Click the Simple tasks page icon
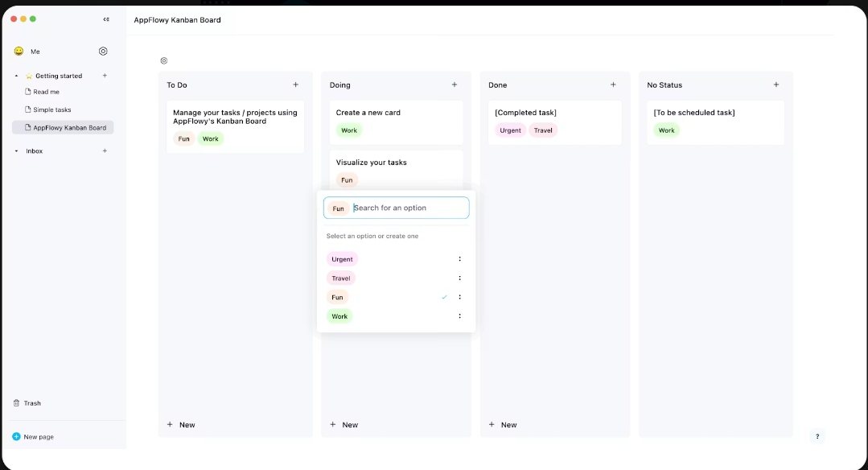 (27, 109)
